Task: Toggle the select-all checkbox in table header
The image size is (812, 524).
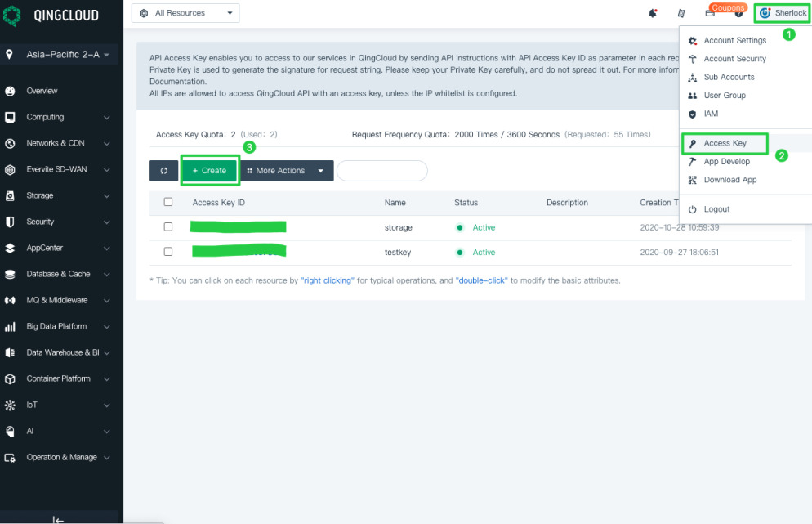Action: tap(168, 202)
